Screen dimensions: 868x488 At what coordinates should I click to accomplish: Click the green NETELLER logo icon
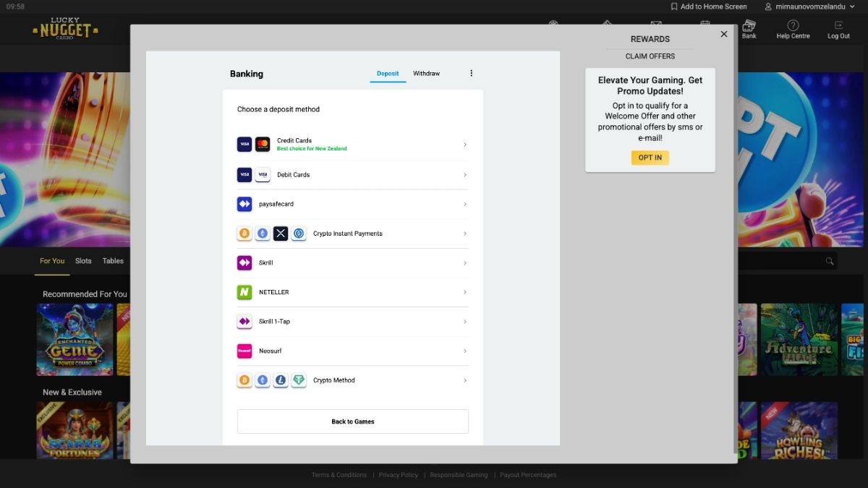click(x=244, y=292)
